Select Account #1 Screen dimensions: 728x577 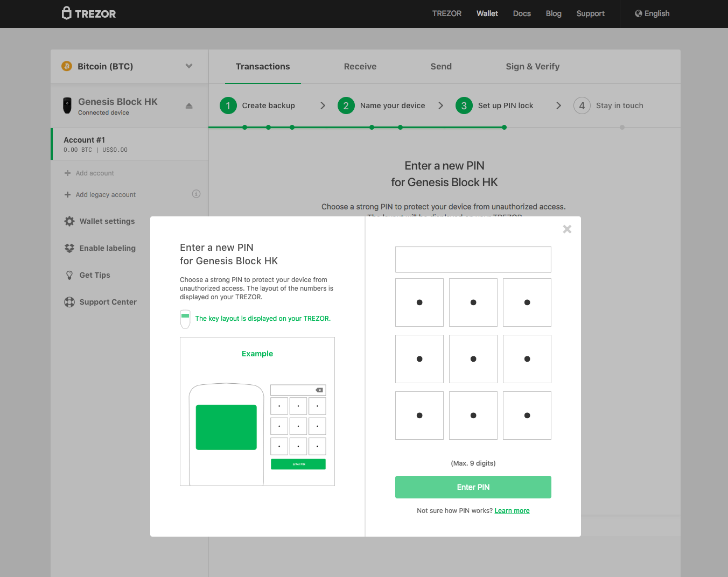(x=130, y=144)
